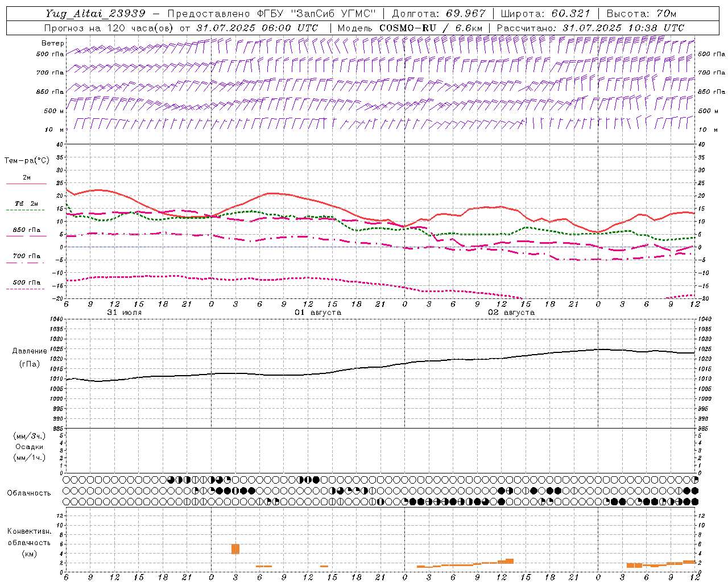This screenshot has width=728, height=582.
Task: Click the station title Yug_Altai_23939
Action: [x=96, y=14]
